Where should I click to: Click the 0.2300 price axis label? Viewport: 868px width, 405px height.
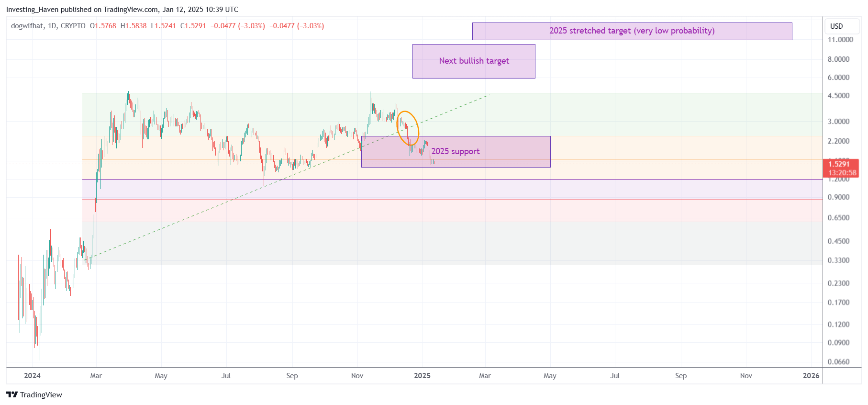click(x=839, y=283)
